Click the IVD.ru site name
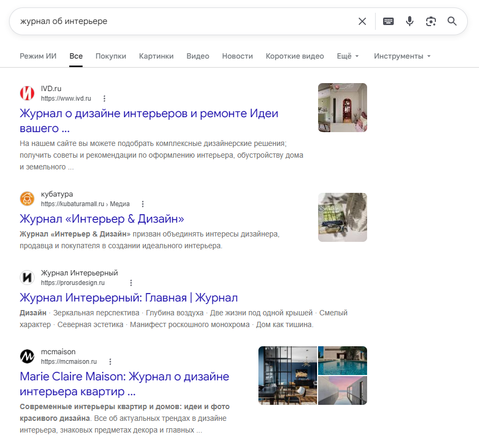 pyautogui.click(x=51, y=88)
